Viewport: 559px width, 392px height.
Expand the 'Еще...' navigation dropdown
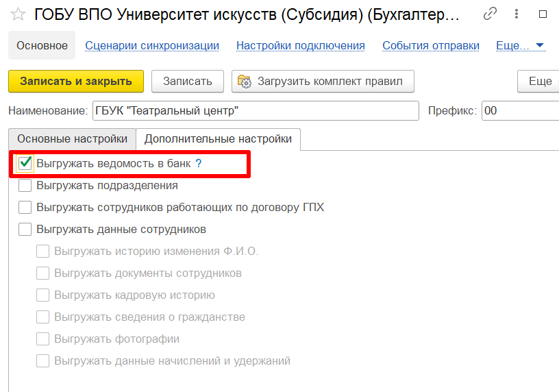click(x=521, y=46)
